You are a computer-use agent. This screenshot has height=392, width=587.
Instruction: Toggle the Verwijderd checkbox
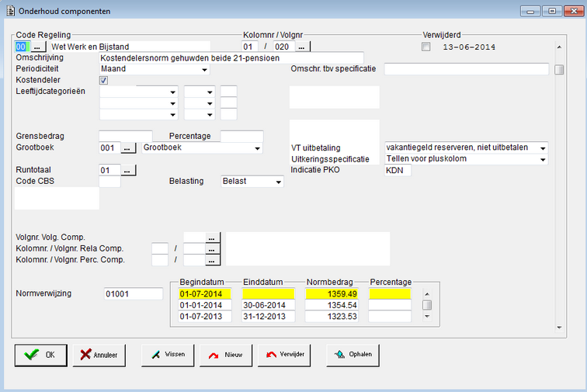[426, 47]
